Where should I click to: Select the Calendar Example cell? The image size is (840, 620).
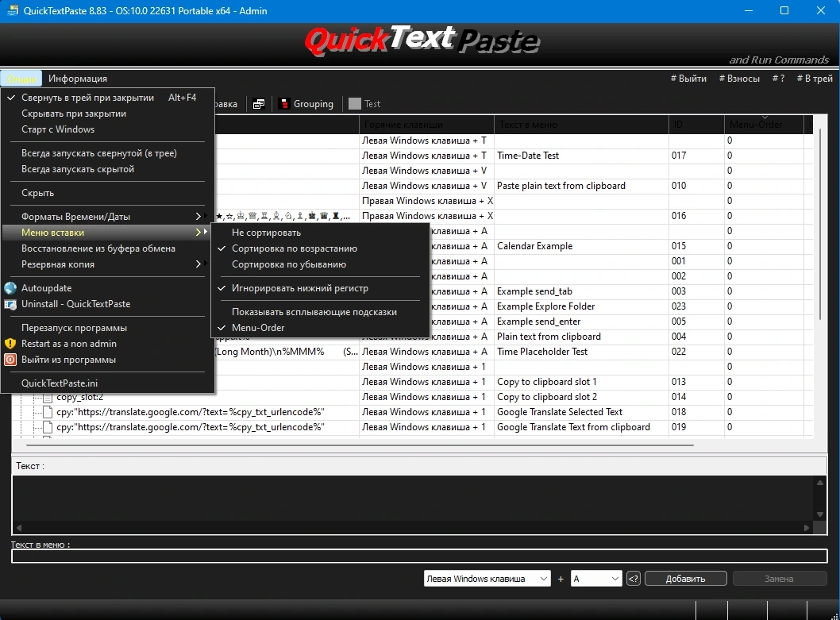(581, 246)
